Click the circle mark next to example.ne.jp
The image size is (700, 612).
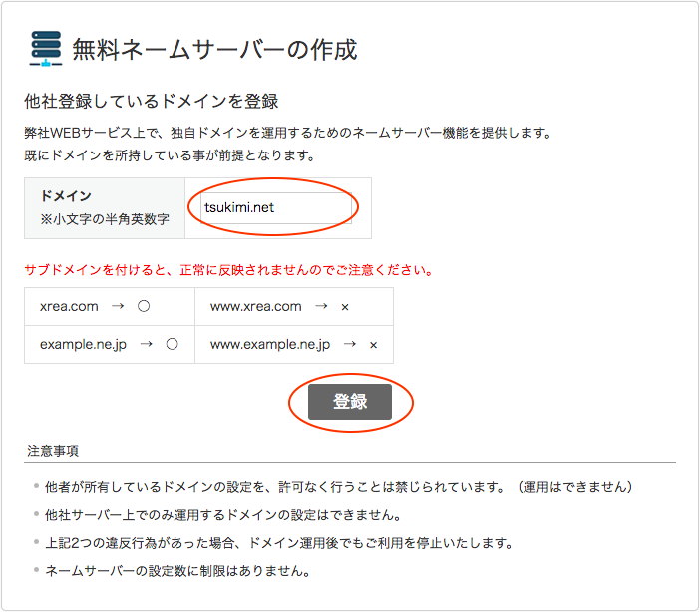(x=172, y=344)
